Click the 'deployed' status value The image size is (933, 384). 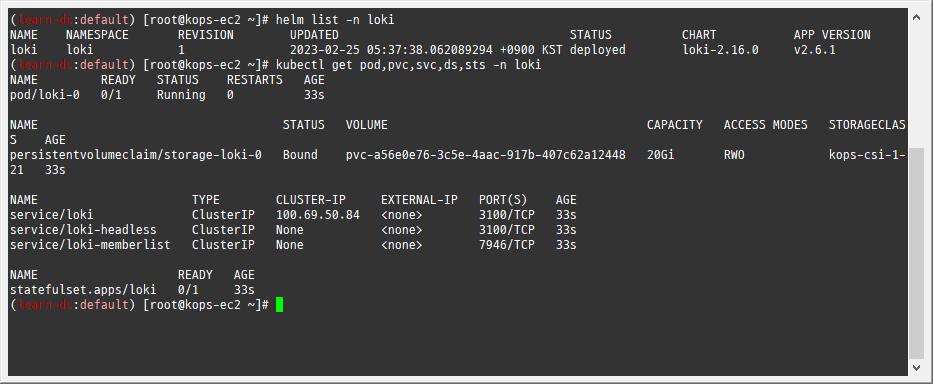coord(597,50)
